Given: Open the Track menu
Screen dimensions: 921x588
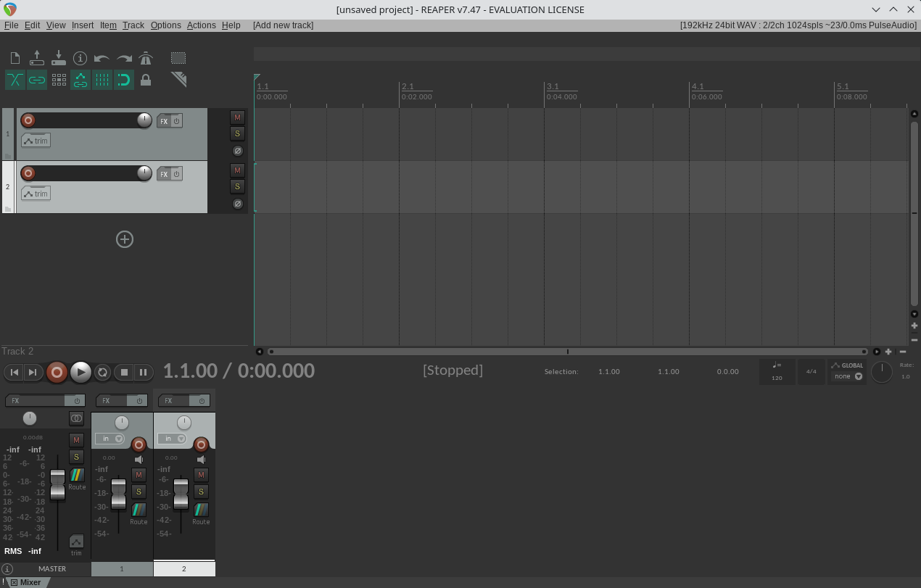Looking at the screenshot, I should point(133,25).
